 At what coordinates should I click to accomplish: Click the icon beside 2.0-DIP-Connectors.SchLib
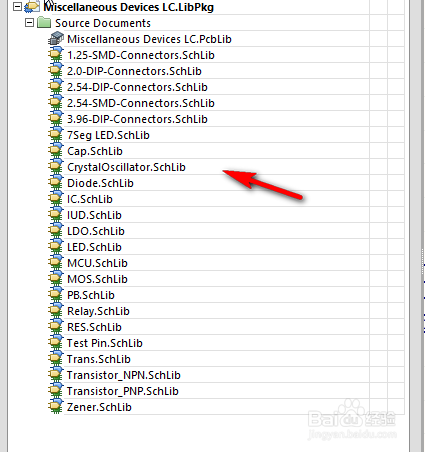click(56, 71)
